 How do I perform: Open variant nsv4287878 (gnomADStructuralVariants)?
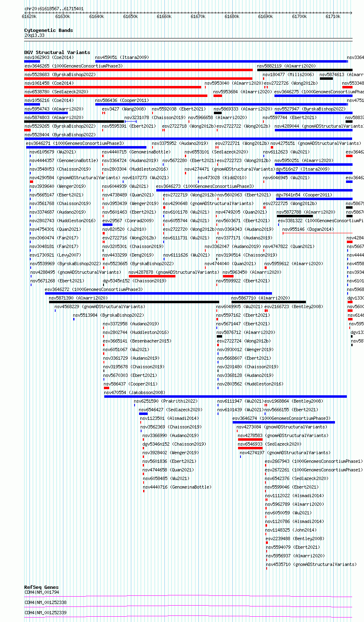(174, 273)
